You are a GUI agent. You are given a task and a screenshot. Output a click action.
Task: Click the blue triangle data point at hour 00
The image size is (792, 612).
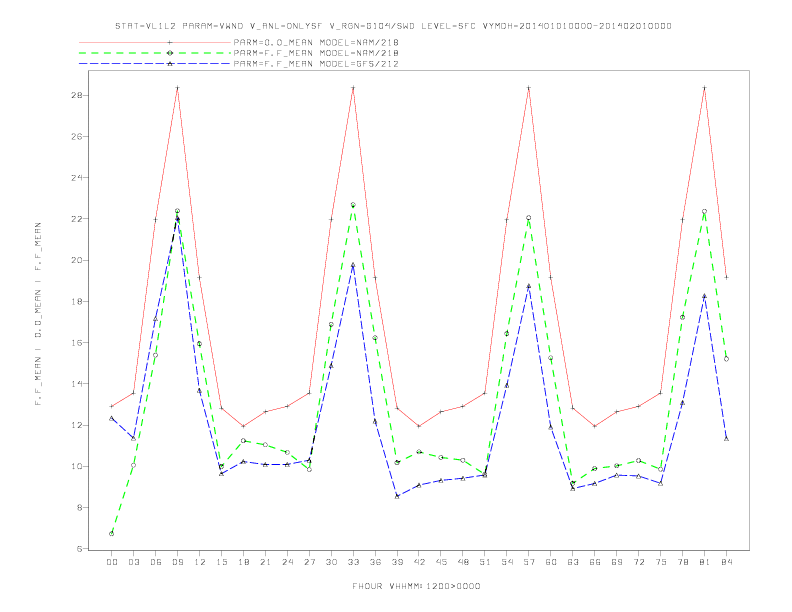[112, 418]
